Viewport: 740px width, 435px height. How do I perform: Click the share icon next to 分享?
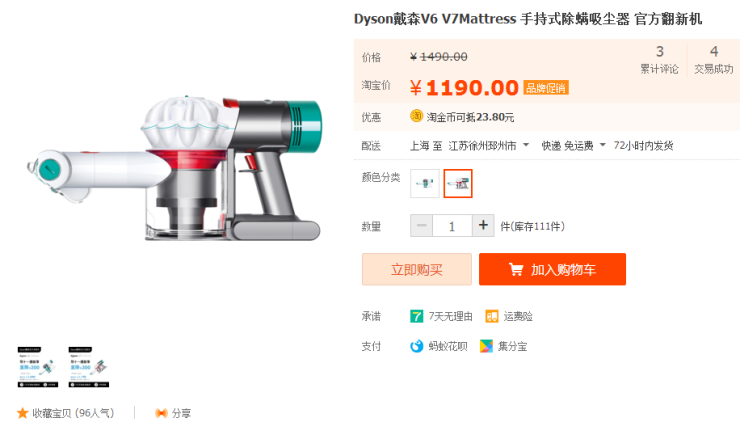(x=161, y=413)
